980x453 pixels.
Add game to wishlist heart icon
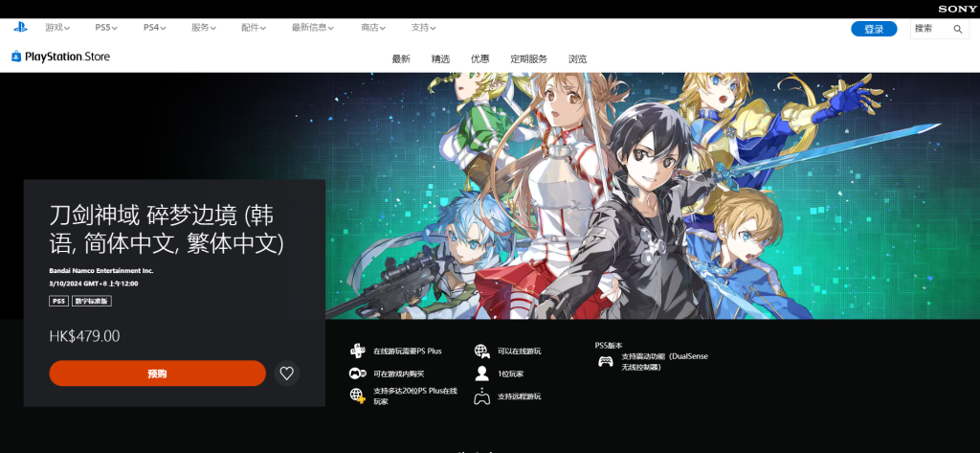pyautogui.click(x=286, y=374)
